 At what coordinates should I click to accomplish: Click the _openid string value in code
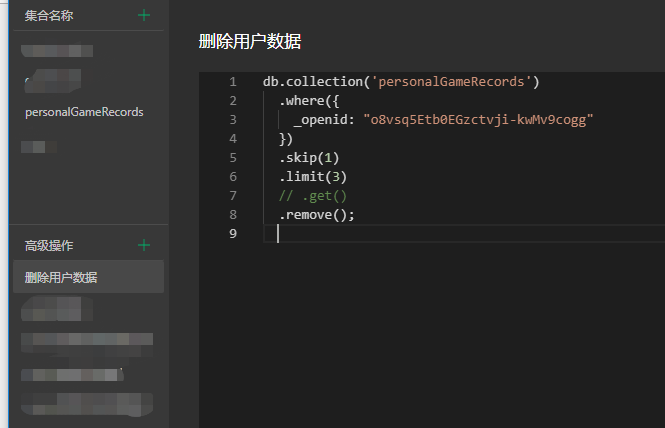coord(478,120)
